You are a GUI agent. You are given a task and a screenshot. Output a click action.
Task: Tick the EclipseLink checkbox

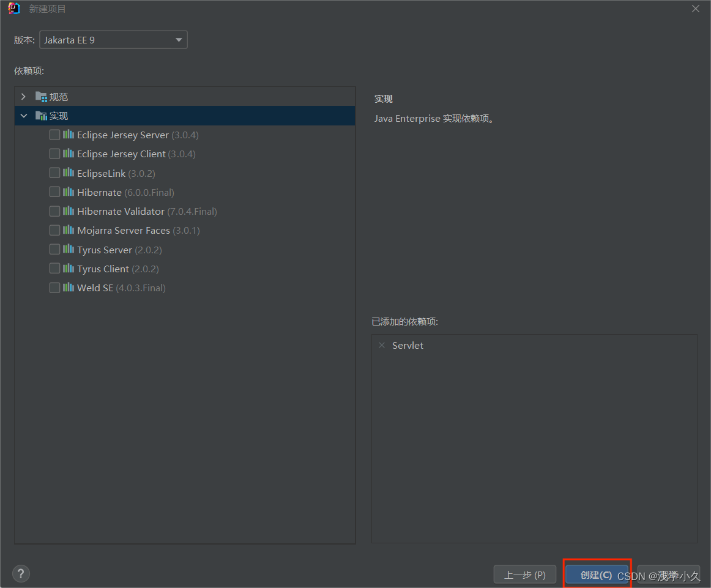coord(54,173)
